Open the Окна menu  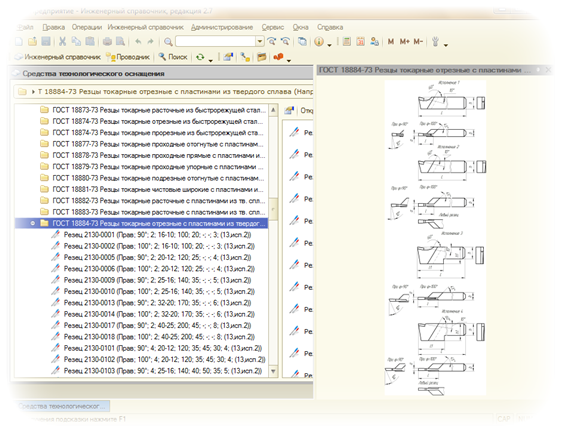point(301,27)
